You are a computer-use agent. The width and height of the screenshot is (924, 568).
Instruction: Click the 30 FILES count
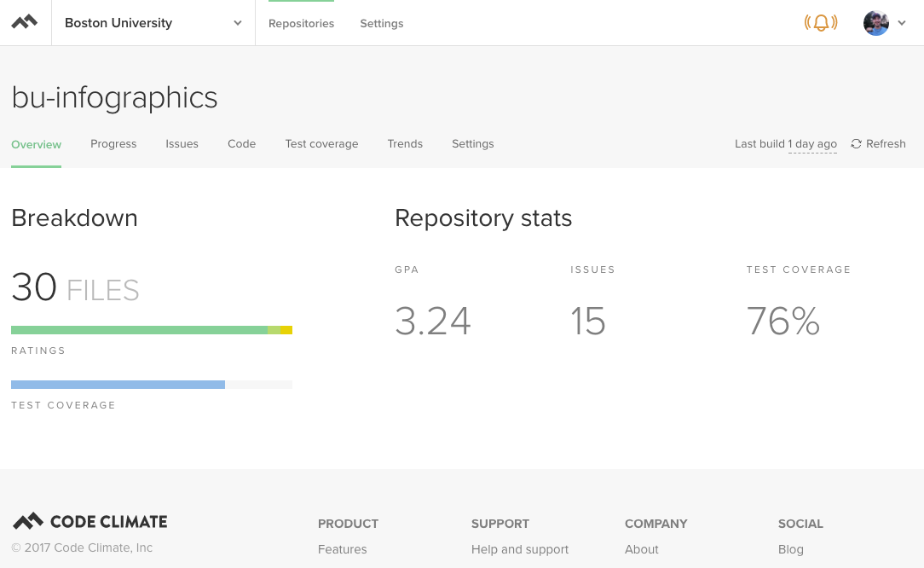coord(75,287)
